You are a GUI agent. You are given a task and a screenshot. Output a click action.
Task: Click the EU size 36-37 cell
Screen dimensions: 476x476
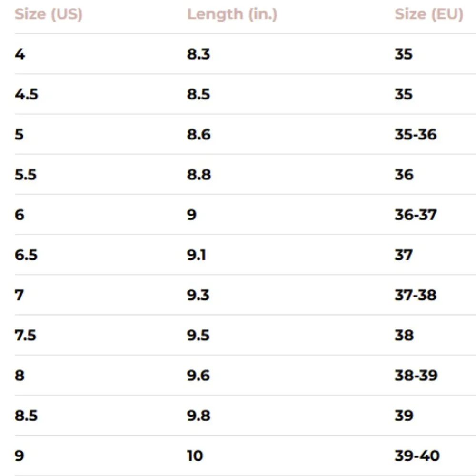pos(416,215)
